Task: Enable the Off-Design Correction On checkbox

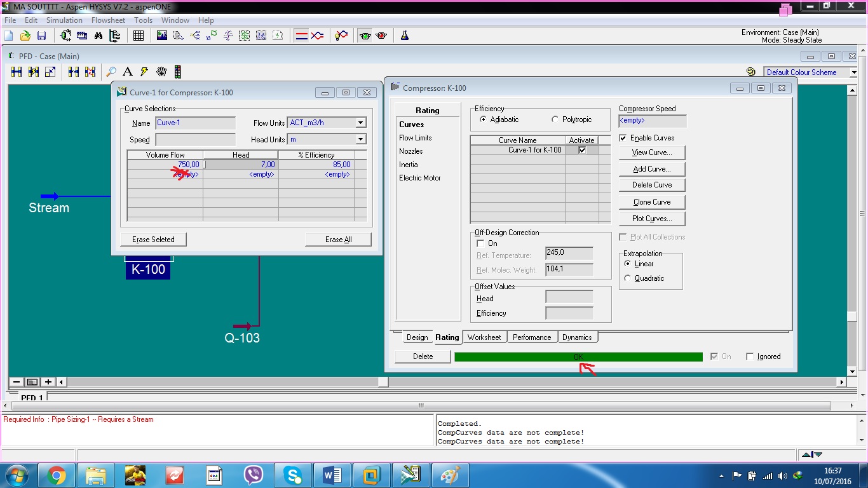Action: (x=481, y=243)
